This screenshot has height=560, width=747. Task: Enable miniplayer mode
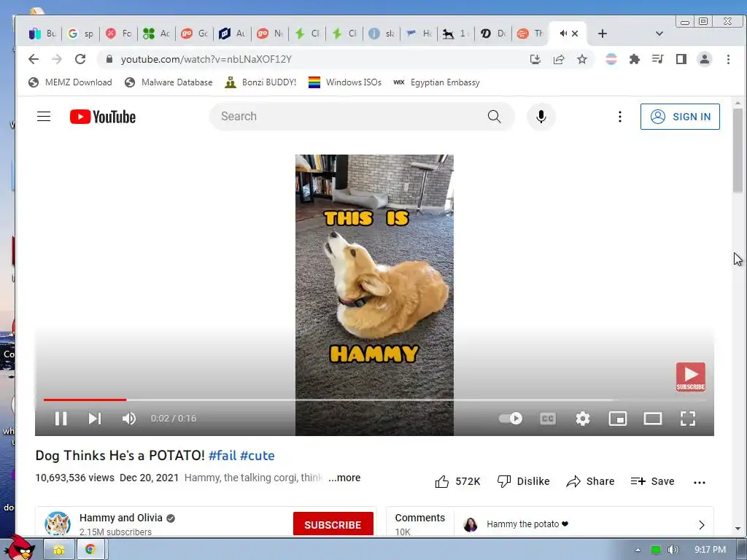tap(617, 418)
